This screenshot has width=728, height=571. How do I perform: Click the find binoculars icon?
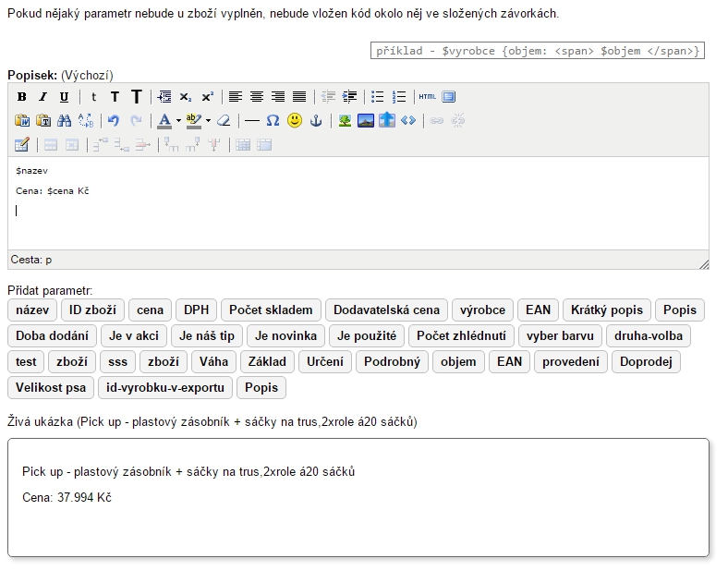coord(64,120)
